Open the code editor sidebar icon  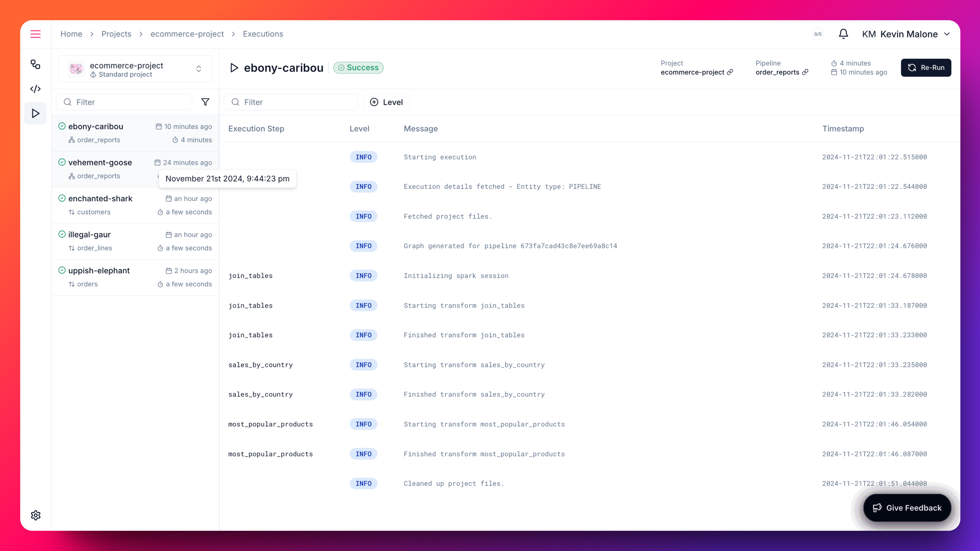coord(35,89)
